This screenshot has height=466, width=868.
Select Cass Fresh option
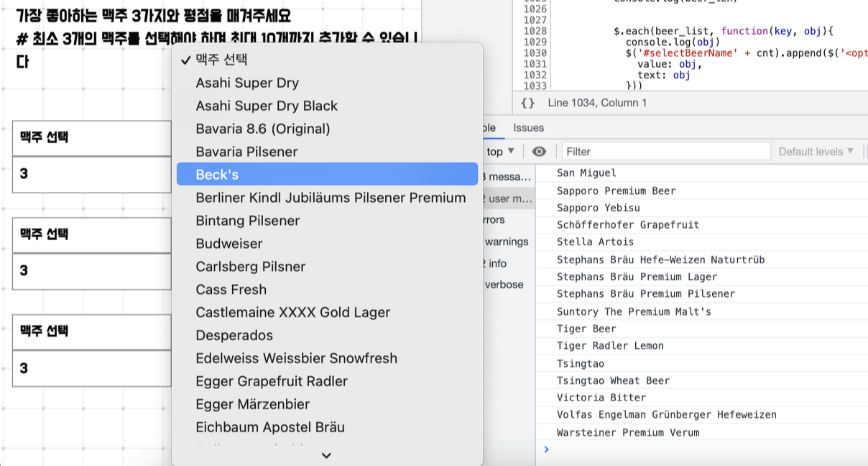point(327,290)
